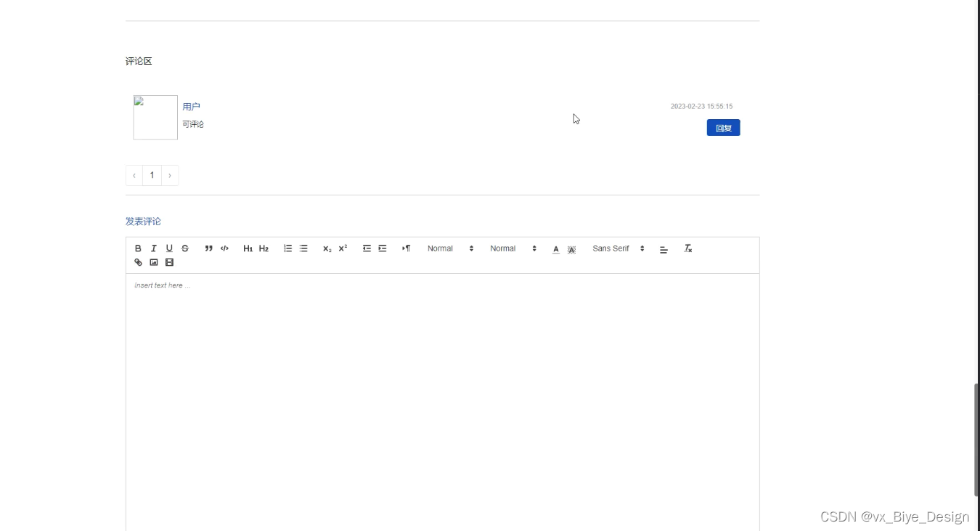Open the 用户 user name link
Viewport: 980px width, 531px height.
[x=191, y=107]
